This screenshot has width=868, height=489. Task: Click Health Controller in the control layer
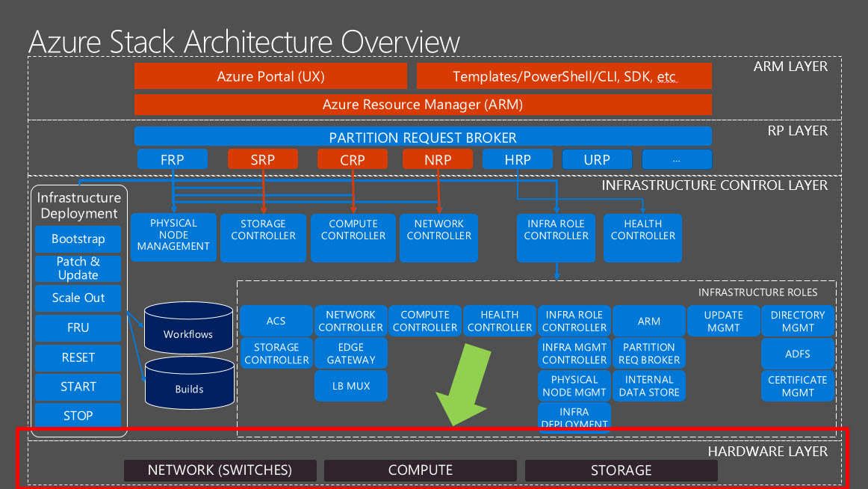pyautogui.click(x=642, y=238)
